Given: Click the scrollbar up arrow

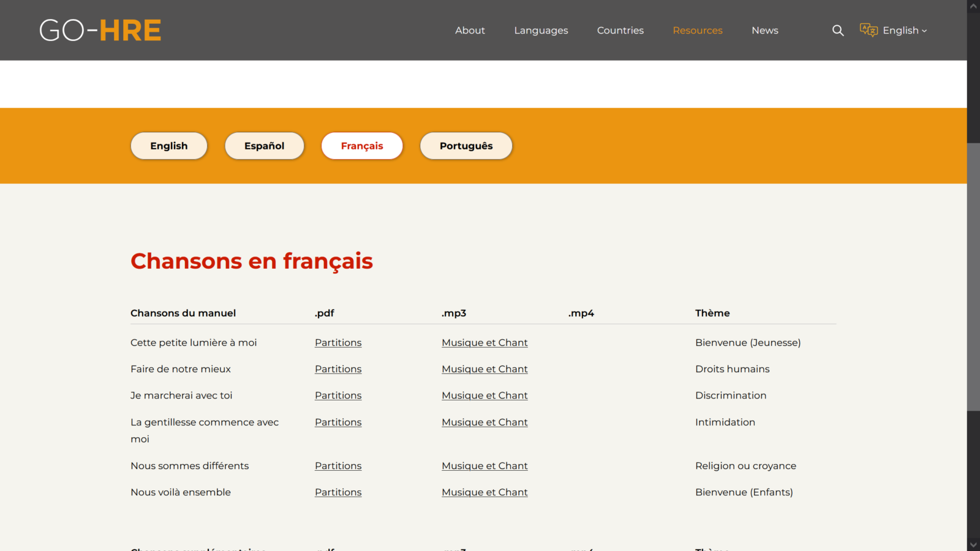Looking at the screenshot, I should coord(973,6).
